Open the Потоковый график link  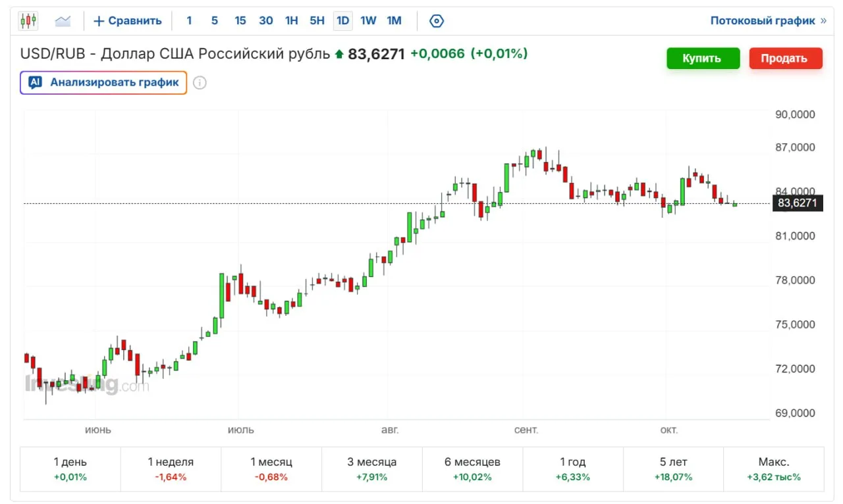[x=768, y=21]
